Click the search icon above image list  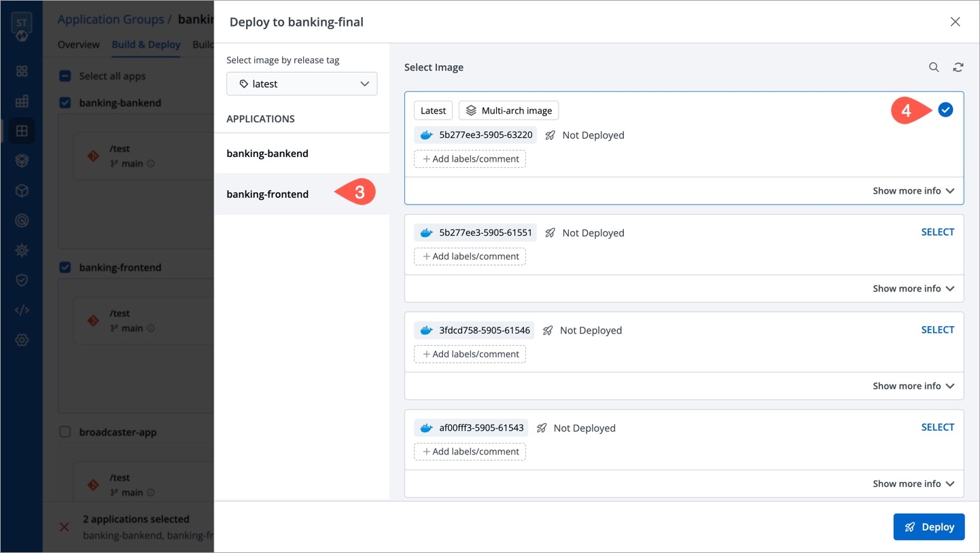934,67
